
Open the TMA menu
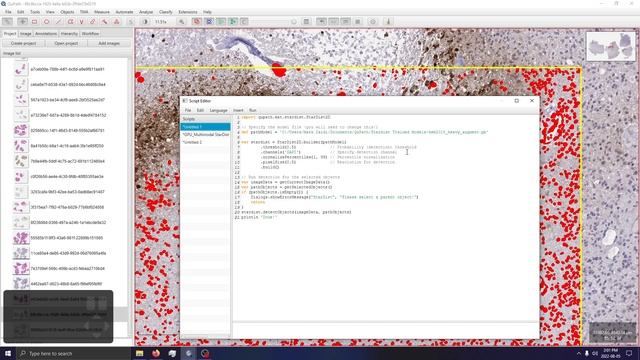[x=84, y=12]
